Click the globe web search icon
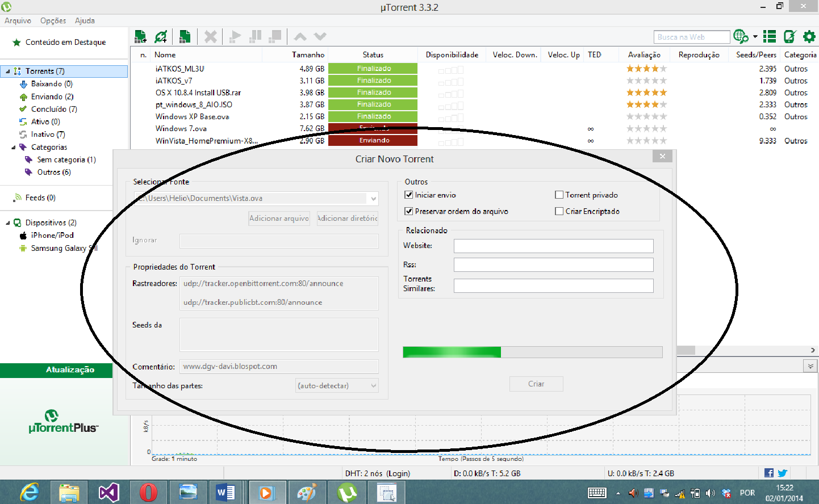 [x=741, y=36]
